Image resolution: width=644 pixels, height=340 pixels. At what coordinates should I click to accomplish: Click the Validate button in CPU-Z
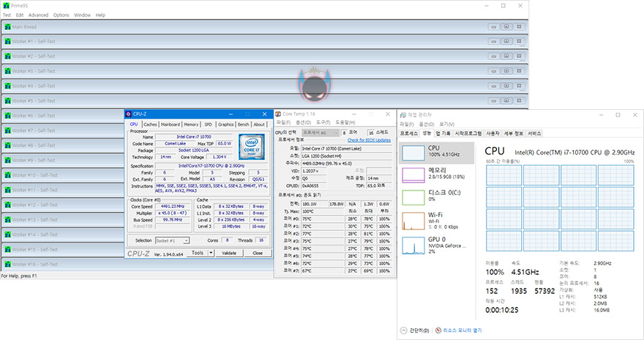[x=229, y=254]
